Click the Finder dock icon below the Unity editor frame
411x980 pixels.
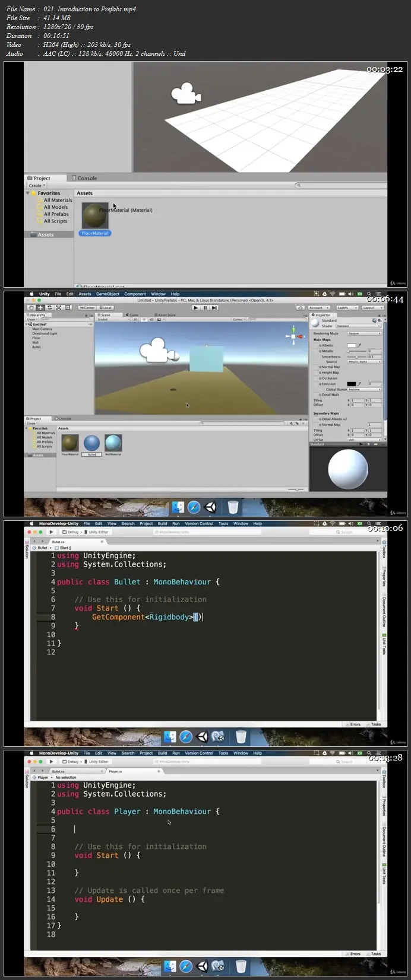[178, 507]
